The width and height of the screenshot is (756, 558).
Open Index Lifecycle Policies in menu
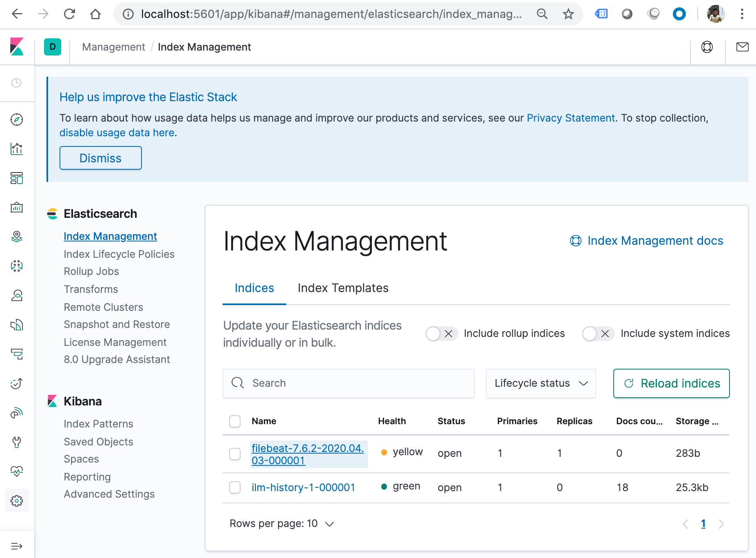click(119, 254)
